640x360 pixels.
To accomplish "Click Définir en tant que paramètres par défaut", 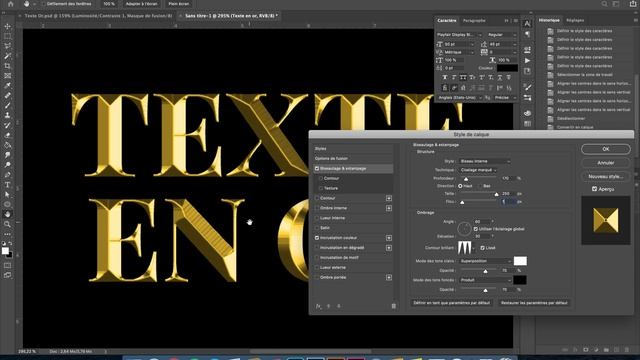I will coord(451,303).
